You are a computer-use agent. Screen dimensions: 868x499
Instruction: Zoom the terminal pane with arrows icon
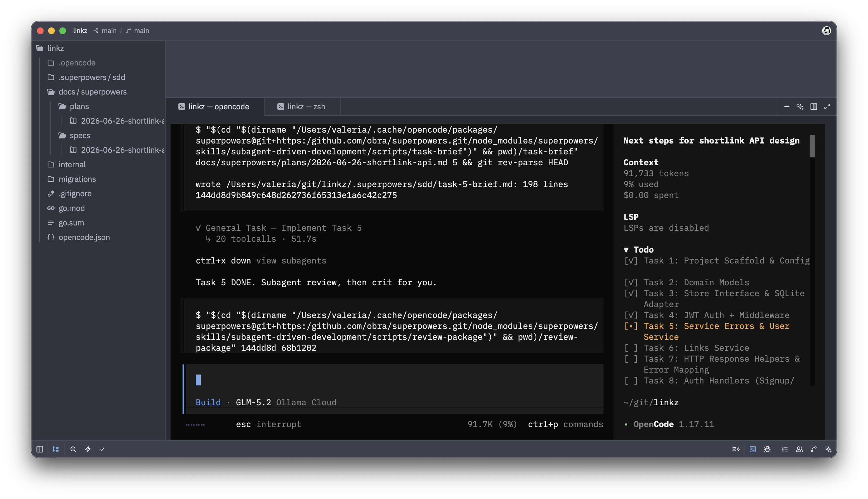click(x=827, y=107)
